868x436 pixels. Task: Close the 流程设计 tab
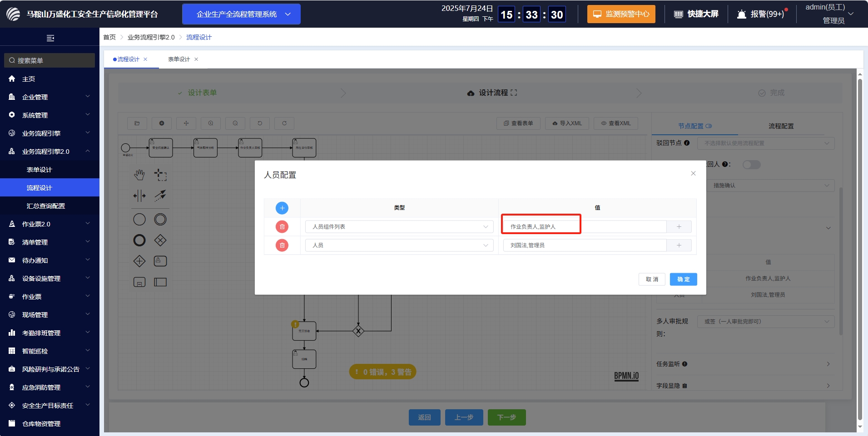click(145, 59)
